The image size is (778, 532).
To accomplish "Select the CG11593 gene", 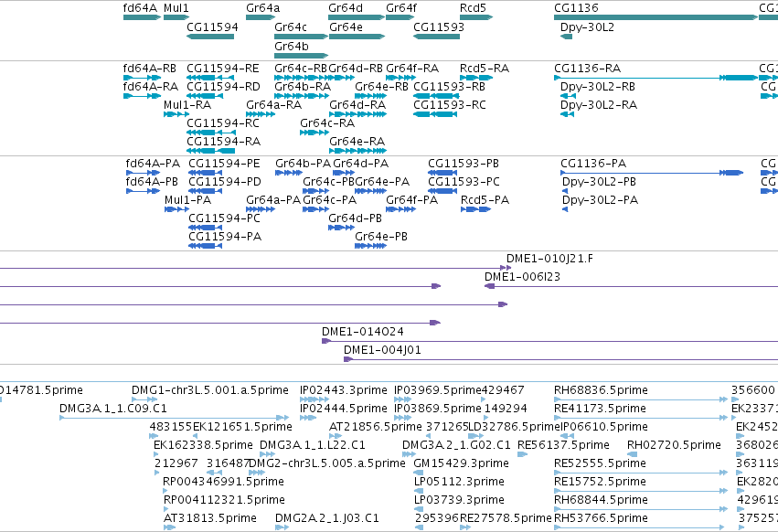I will (437, 37).
